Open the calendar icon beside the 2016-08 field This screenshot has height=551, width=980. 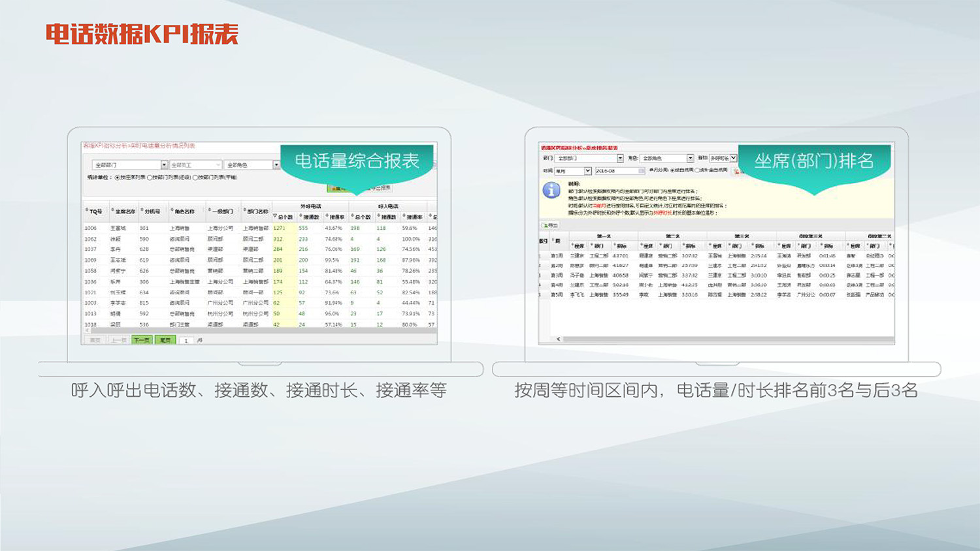(640, 170)
